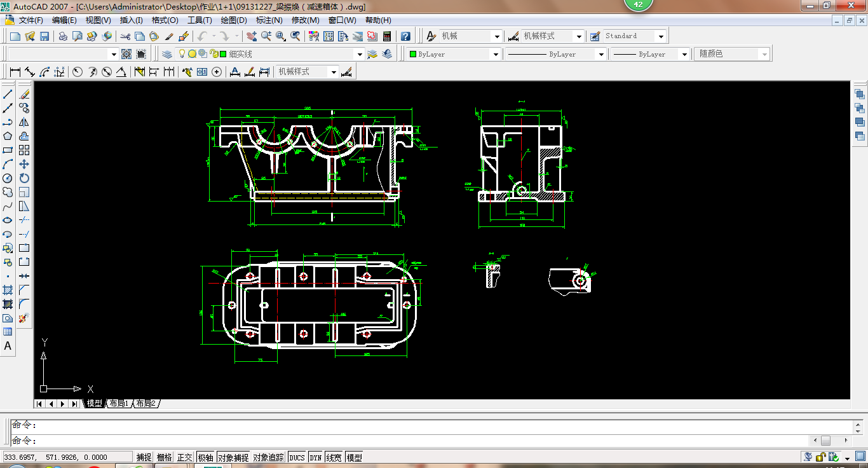Expand the 细实线 layer dropdown
This screenshot has height=468, width=868.
[360, 54]
